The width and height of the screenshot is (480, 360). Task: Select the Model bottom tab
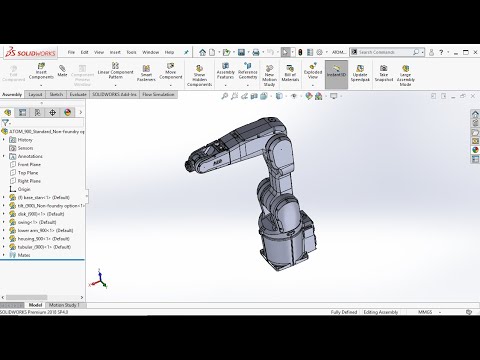[x=35, y=305]
